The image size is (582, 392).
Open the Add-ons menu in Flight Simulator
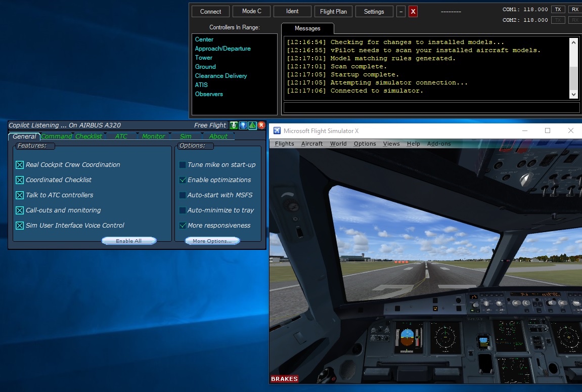click(439, 144)
